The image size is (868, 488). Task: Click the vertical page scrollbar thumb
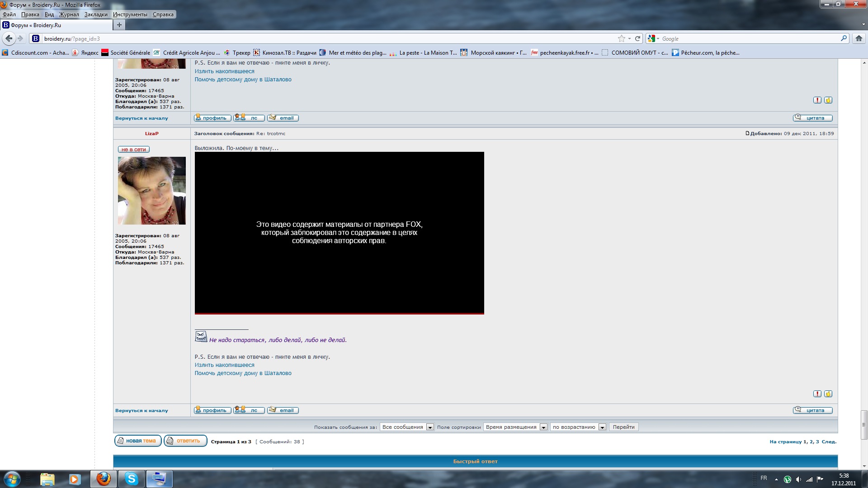click(864, 425)
